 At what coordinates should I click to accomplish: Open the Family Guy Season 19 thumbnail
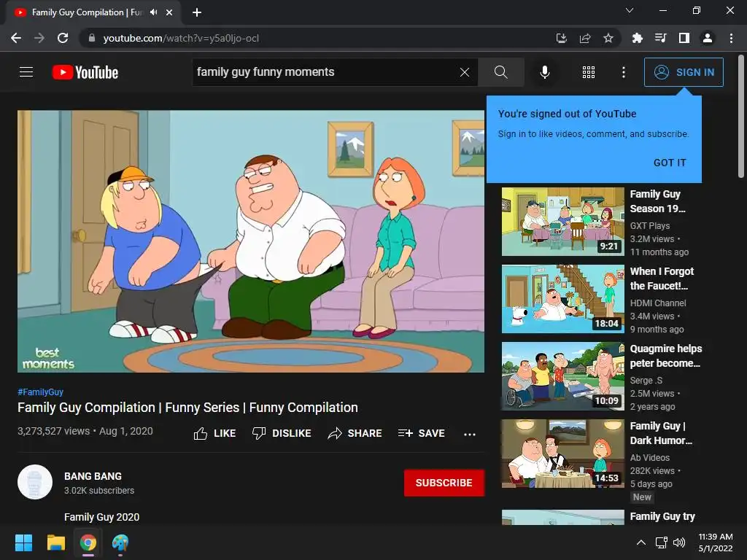click(562, 222)
